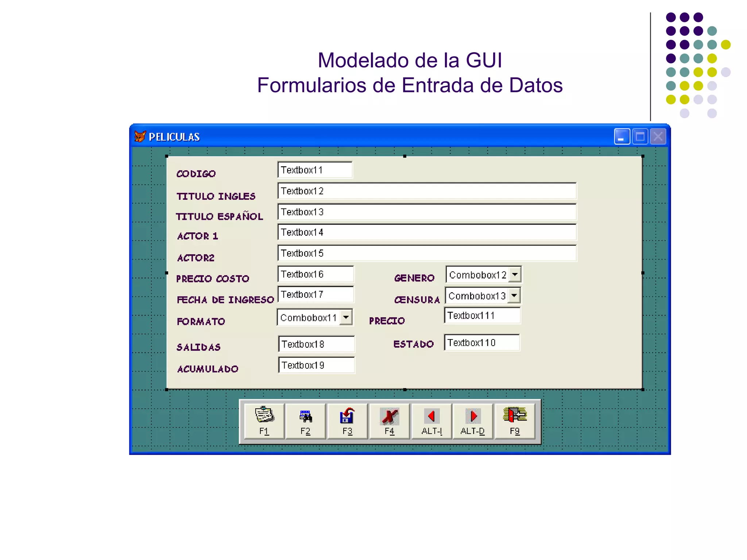The height and width of the screenshot is (560, 747).
Task: Close the PELICULAS window
Action: click(x=658, y=137)
